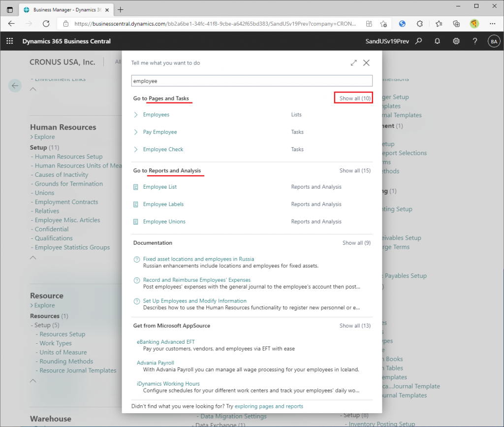Click the exploring pages and reports link
This screenshot has height=427, width=504.
pos(269,406)
